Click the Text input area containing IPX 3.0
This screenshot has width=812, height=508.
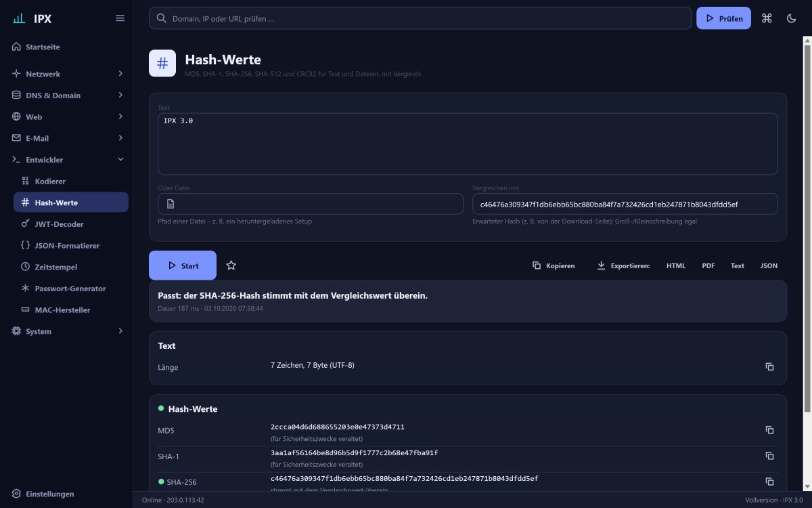(468, 144)
